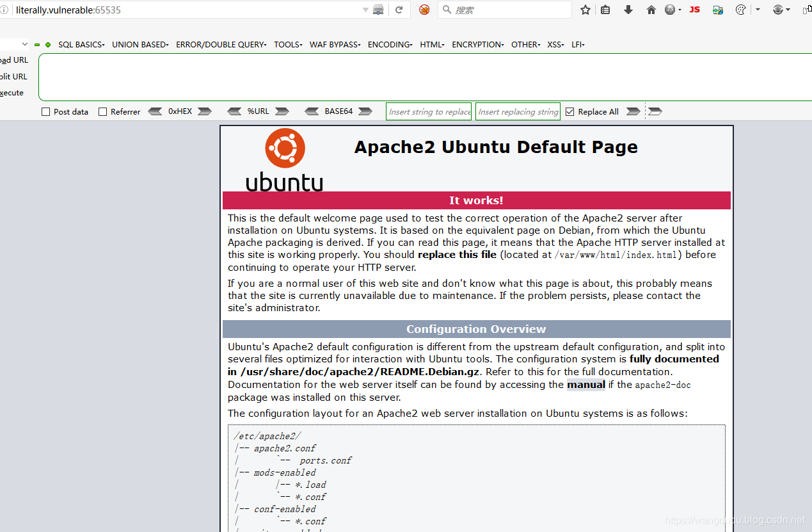Click the HackBar green plus icon
812x532 pixels.
[x=48, y=45]
